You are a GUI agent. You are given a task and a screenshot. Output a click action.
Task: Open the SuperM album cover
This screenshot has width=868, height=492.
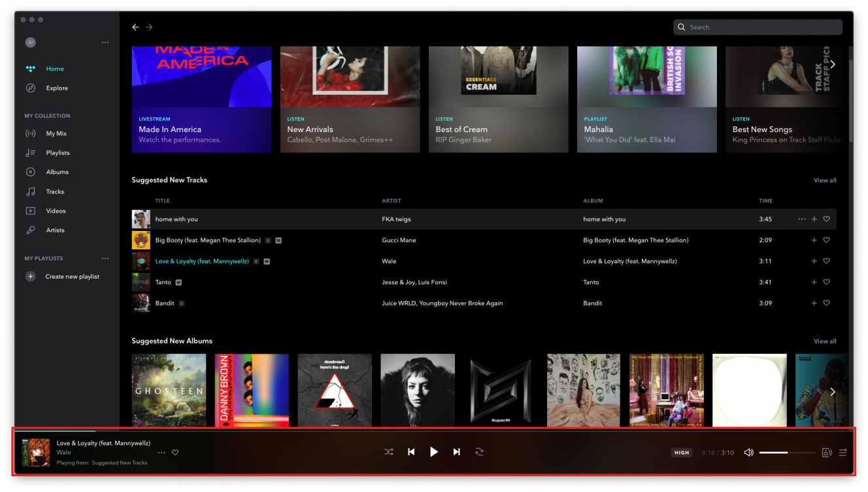pyautogui.click(x=501, y=391)
